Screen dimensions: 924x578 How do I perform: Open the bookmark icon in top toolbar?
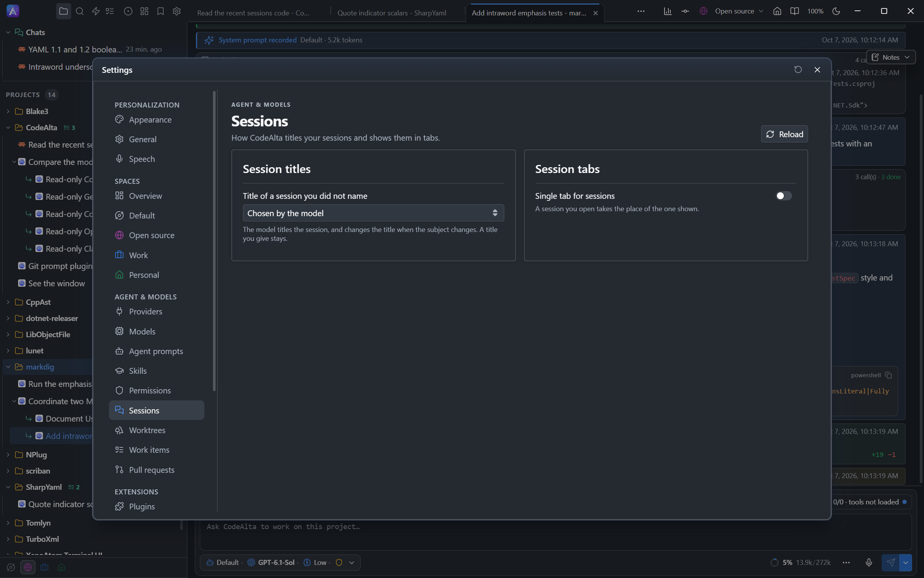coord(161,11)
